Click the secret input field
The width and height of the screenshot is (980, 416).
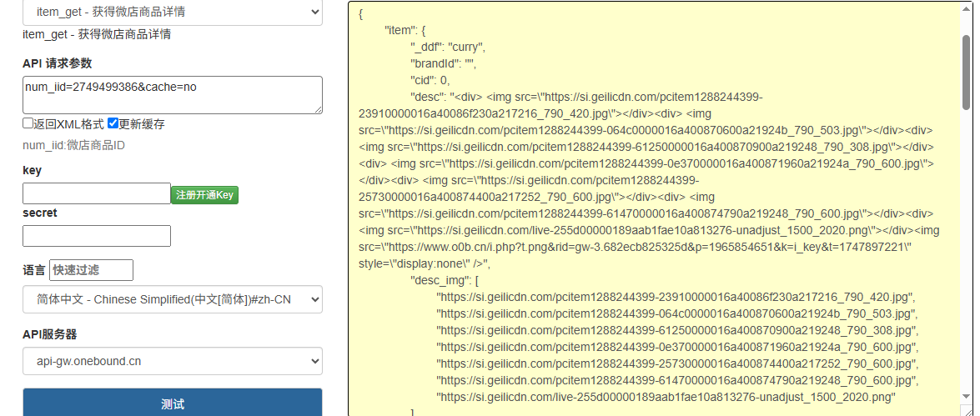tap(96, 235)
